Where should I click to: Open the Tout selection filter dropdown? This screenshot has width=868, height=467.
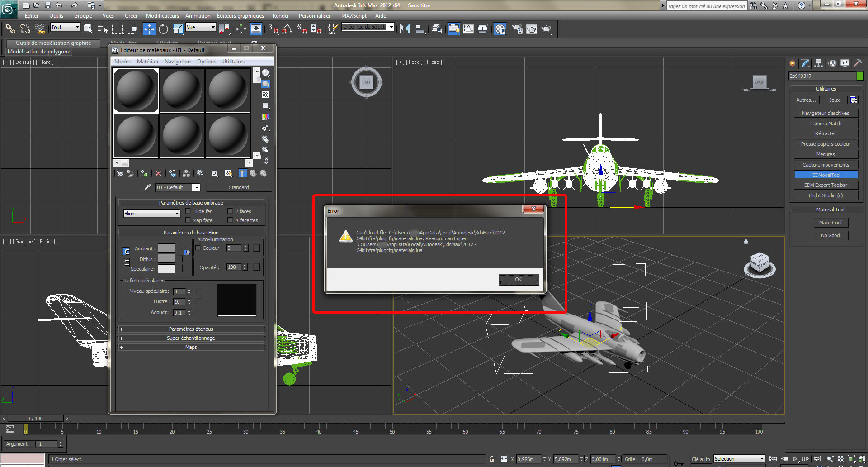(65, 27)
